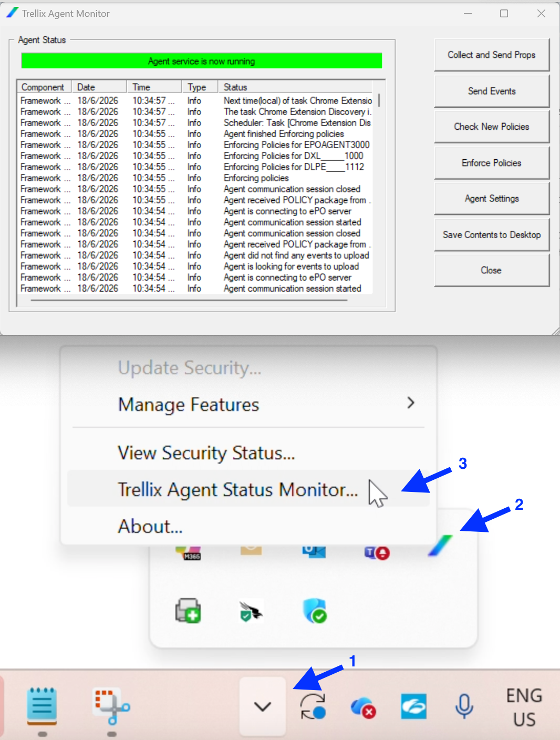
Task: Open the Outlook icon in the tray overflow
Action: coord(314,551)
